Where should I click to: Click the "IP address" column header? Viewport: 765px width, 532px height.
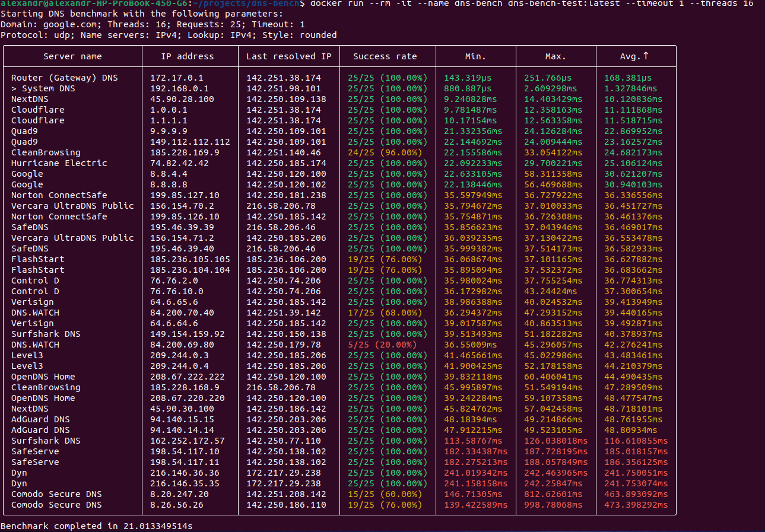click(188, 56)
